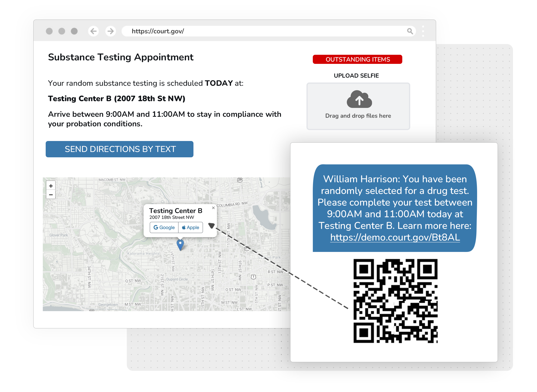Screen dimensions: 537x392
Task: Click the Outstanding Items red badge
Action: [357, 59]
